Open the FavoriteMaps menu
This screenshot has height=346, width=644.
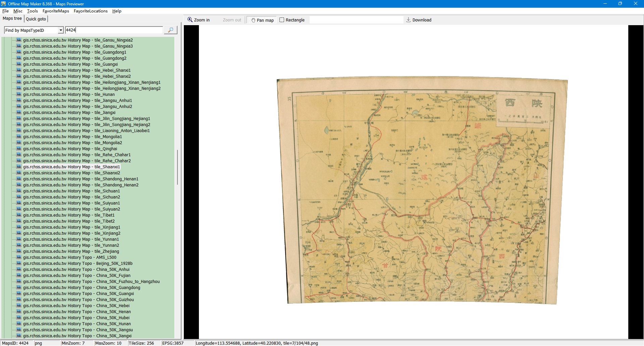[56, 11]
